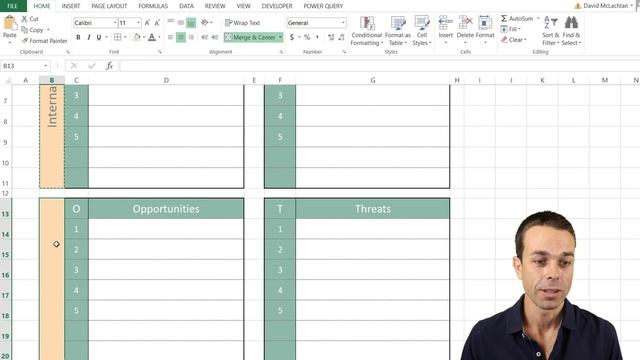Open the Fill dropdown

511,29
